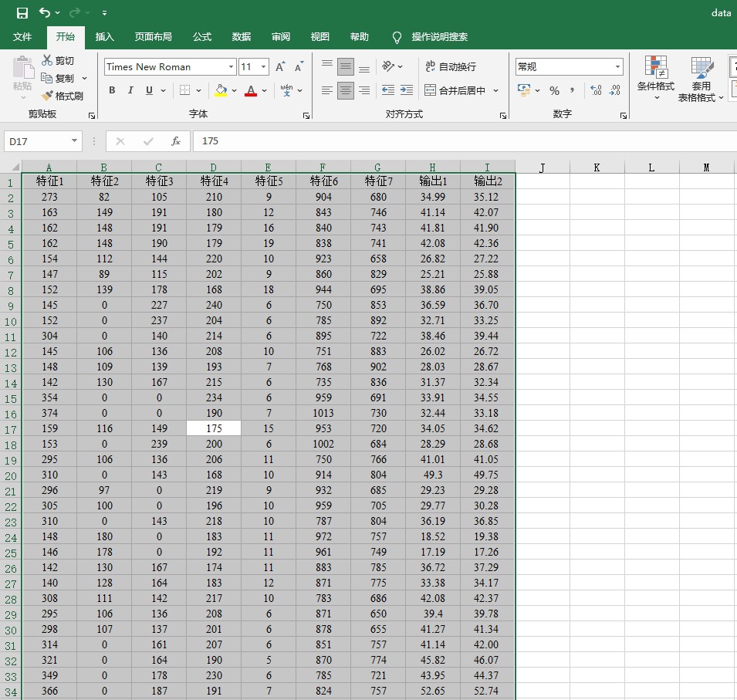This screenshot has width=737, height=700.
Task: Toggle bold formatting
Action: click(x=112, y=90)
